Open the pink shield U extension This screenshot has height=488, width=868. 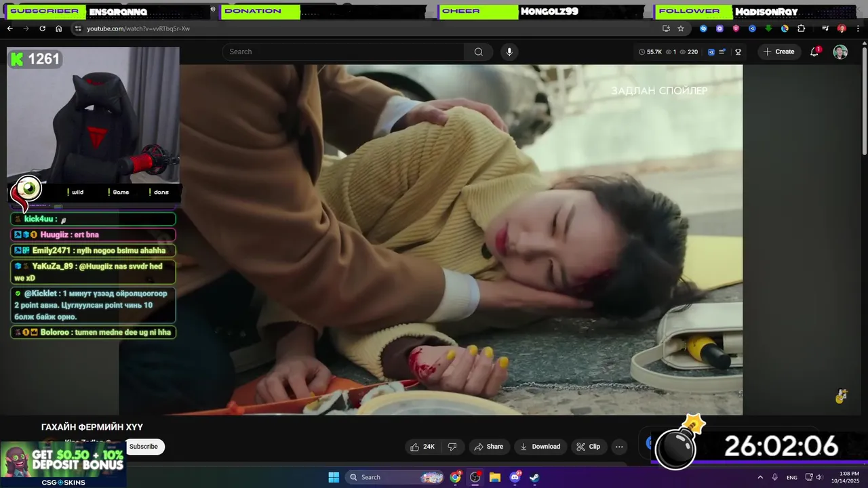click(x=736, y=28)
